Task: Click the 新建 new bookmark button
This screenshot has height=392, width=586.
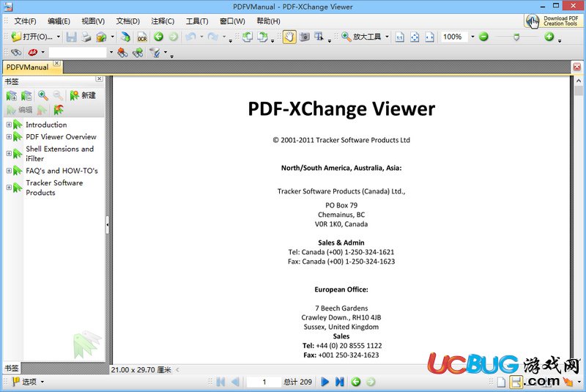Action: 83,96
